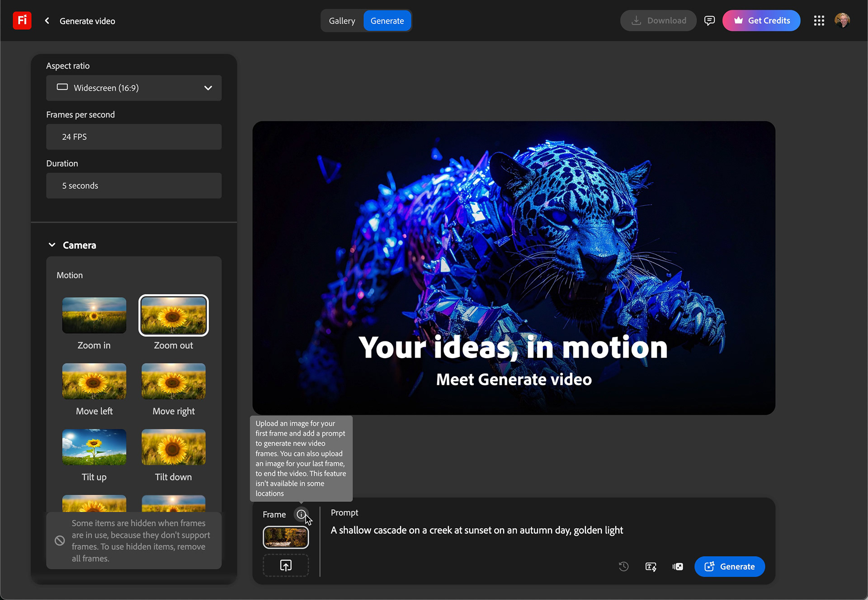The width and height of the screenshot is (868, 600).
Task: Click the blue Generate button
Action: tap(730, 567)
